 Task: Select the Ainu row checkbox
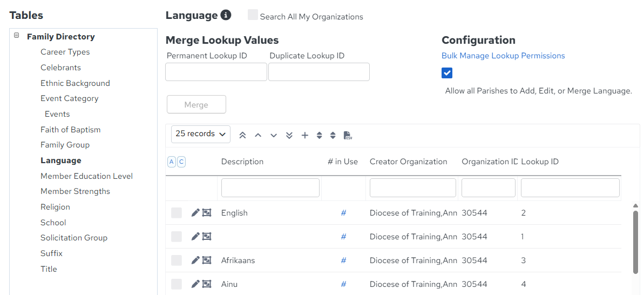(x=177, y=284)
